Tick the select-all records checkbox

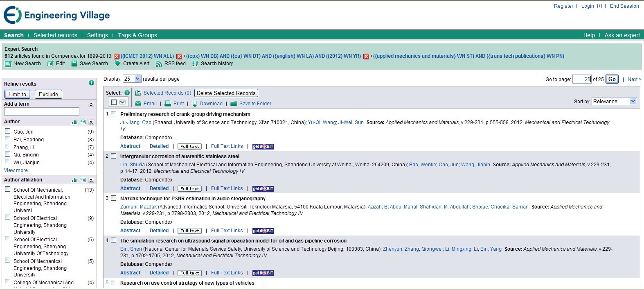(x=114, y=102)
